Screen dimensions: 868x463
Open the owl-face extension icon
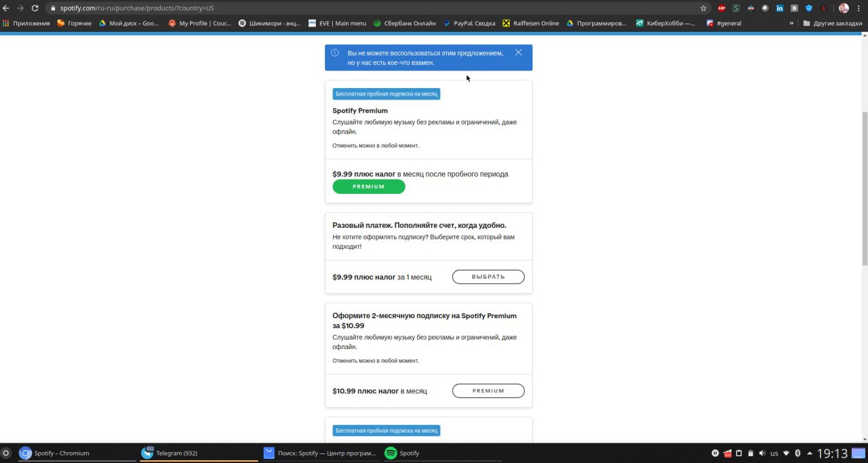(751, 8)
